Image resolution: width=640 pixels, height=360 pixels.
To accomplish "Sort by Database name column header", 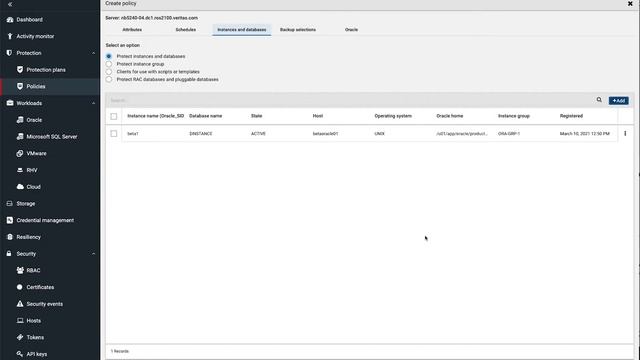I will [206, 116].
